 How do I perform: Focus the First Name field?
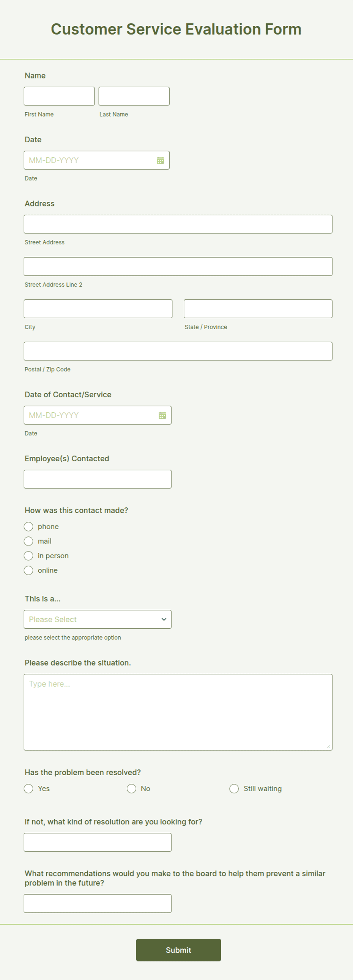59,96
